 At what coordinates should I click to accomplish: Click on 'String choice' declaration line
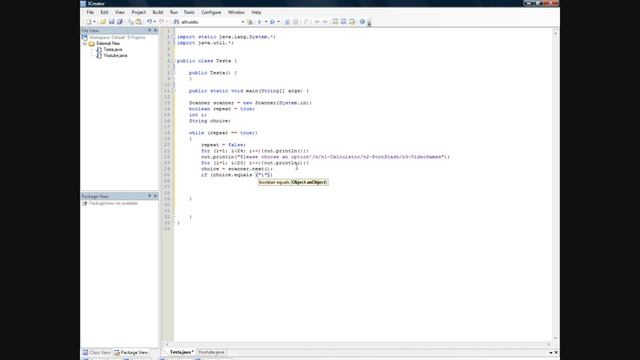point(210,121)
